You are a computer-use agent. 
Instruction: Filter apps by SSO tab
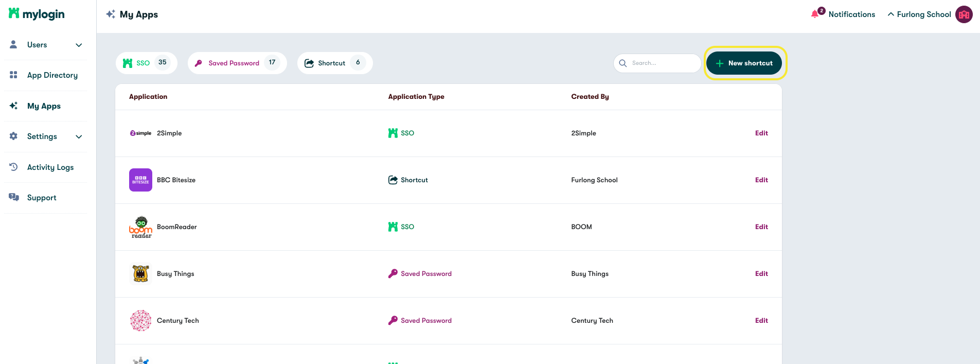pyautogui.click(x=147, y=63)
